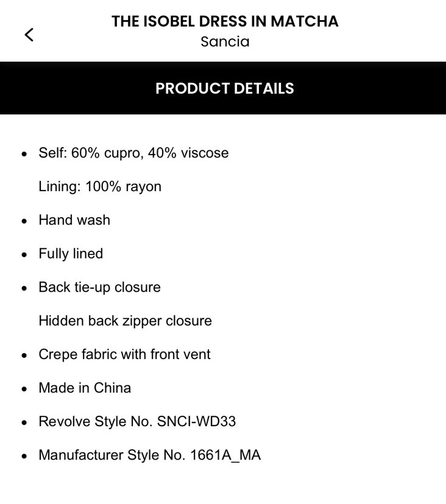Tap the bullet before Crepe fabric

pos(24,355)
